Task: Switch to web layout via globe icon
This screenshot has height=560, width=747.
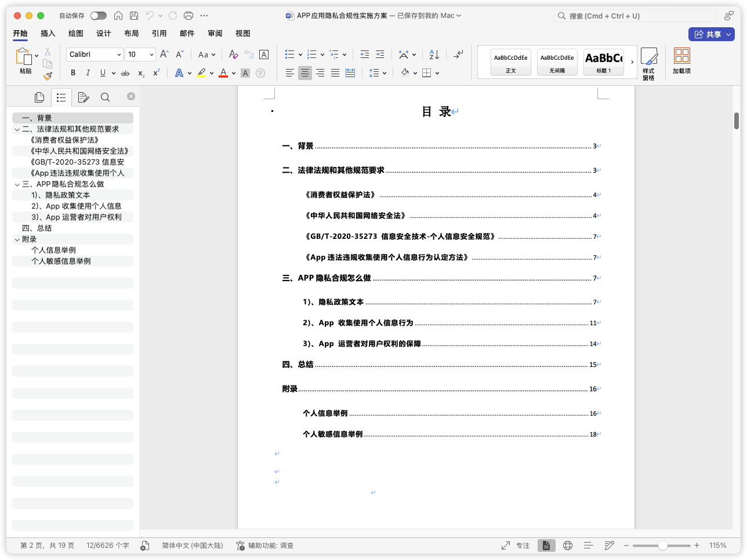Action: [567, 545]
